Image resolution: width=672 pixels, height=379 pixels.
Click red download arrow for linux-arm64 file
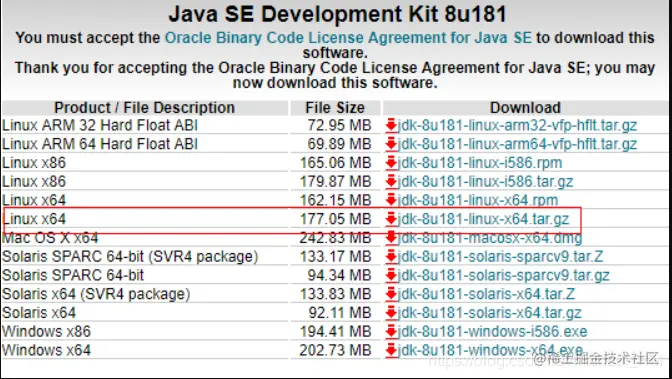[x=391, y=144]
